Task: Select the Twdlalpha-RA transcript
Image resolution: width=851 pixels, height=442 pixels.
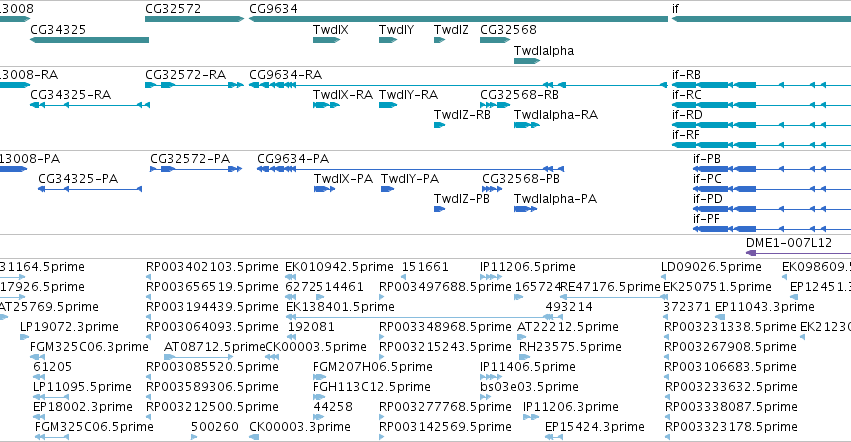Action: 527,125
